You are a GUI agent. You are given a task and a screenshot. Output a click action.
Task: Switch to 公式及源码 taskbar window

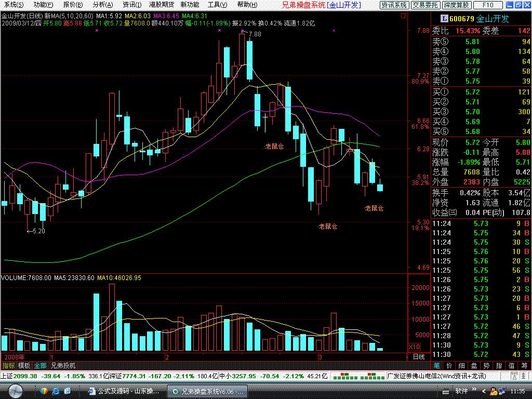[124, 391]
